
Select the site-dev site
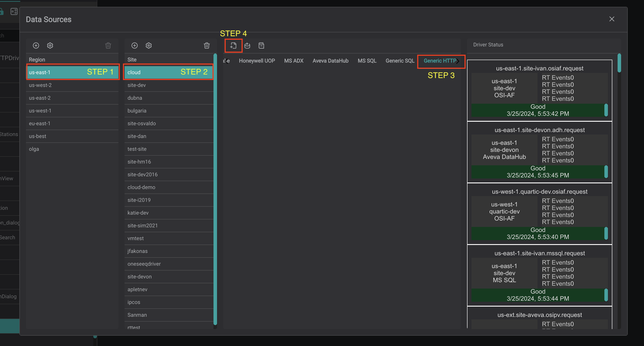(169, 85)
